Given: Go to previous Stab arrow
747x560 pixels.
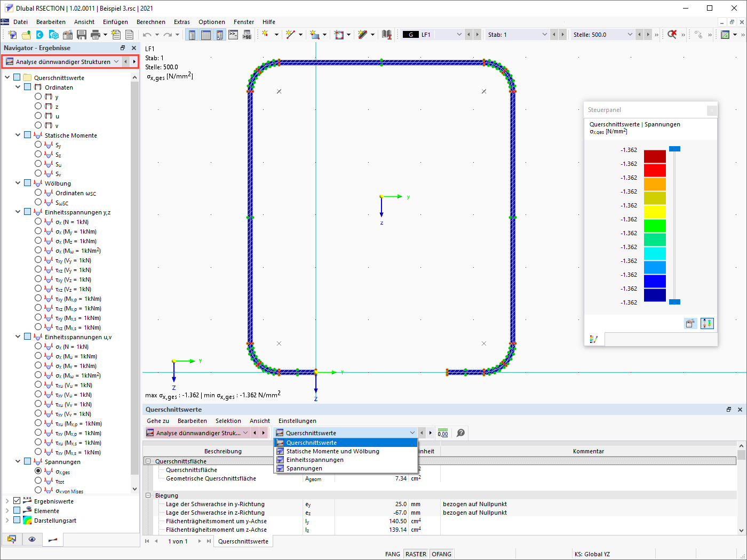Looking at the screenshot, I should click(x=554, y=35).
